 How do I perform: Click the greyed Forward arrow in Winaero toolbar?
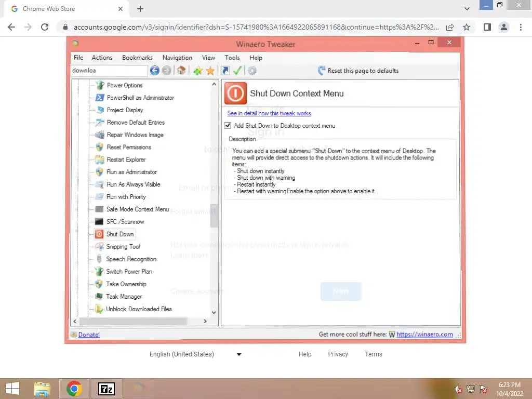coord(166,71)
